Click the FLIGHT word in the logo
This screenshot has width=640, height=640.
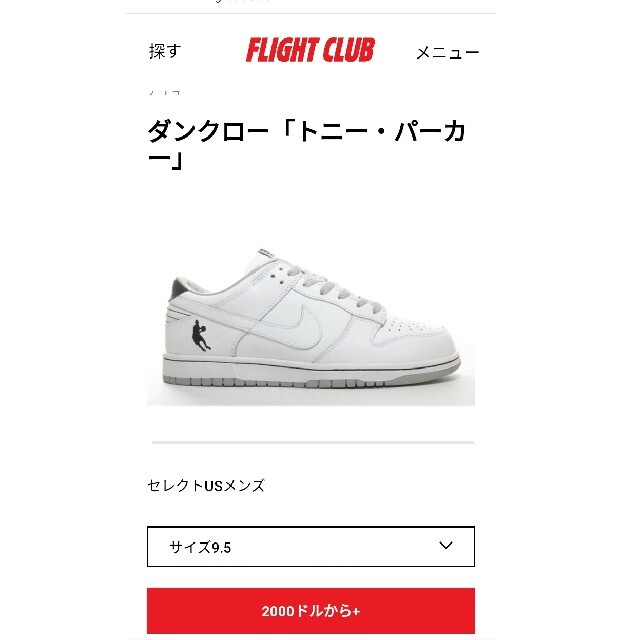click(282, 50)
